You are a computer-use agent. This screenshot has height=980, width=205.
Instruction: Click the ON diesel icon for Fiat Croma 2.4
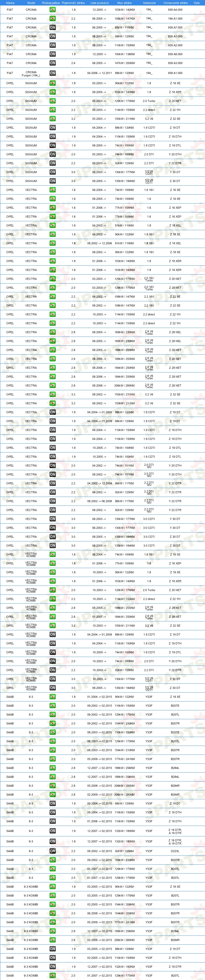tap(53, 63)
